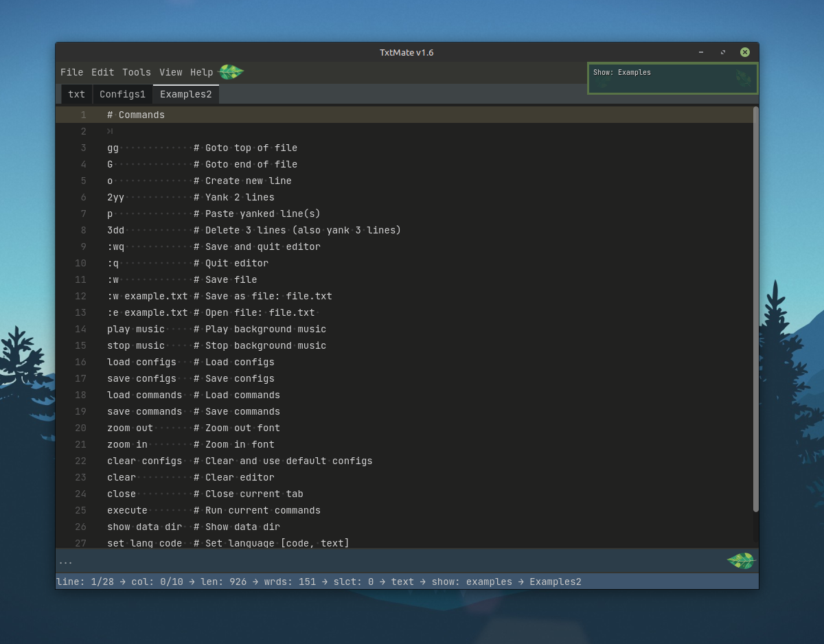This screenshot has width=824, height=644.
Task: Focus the command input field showing '...'
Action: (385, 562)
